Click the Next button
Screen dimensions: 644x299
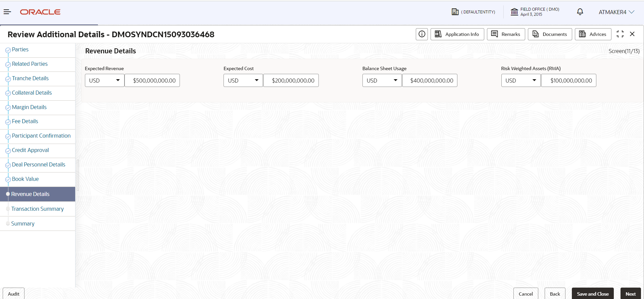(x=631, y=294)
